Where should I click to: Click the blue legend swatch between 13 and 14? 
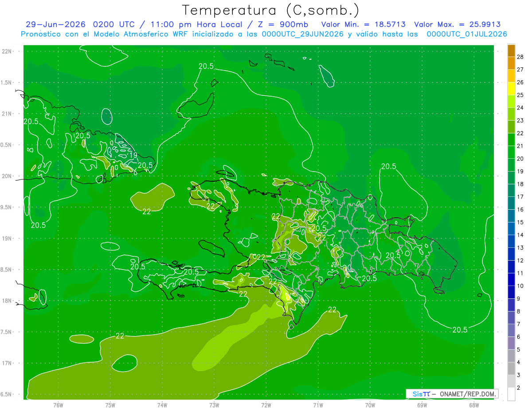[x=511, y=241]
